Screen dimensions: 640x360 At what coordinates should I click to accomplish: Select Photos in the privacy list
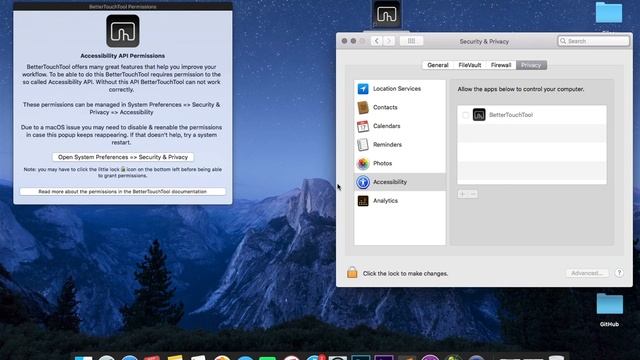point(400,163)
